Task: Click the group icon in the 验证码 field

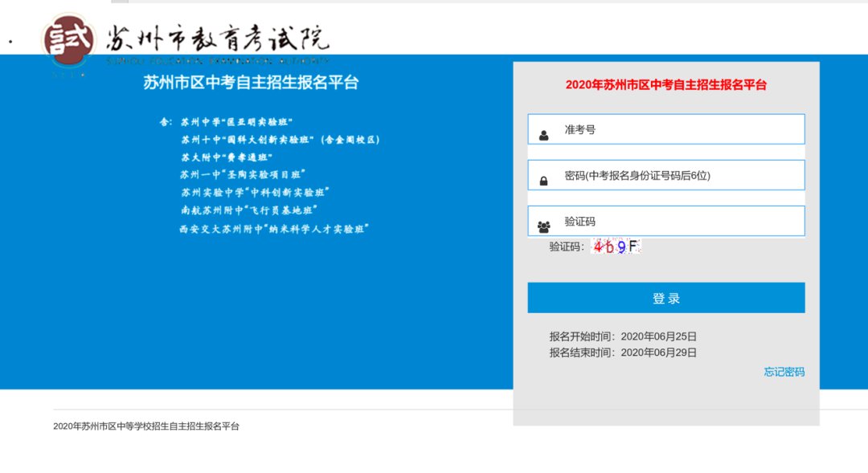Action: coord(544,227)
